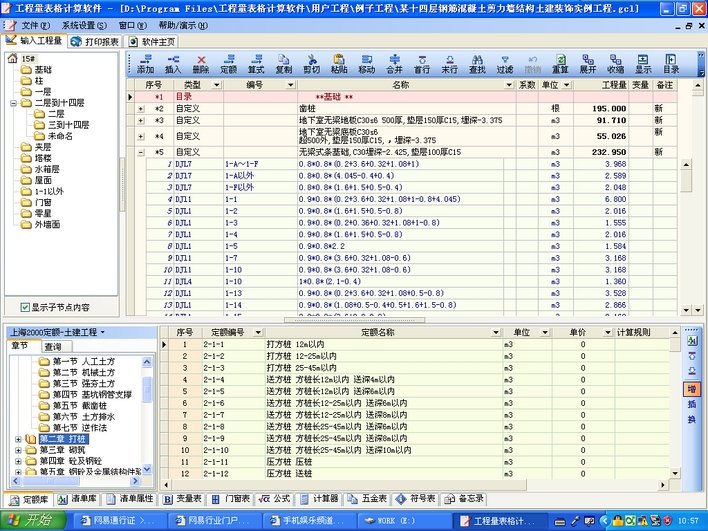Click the 合并 (Merge) toolbar icon

[394, 64]
